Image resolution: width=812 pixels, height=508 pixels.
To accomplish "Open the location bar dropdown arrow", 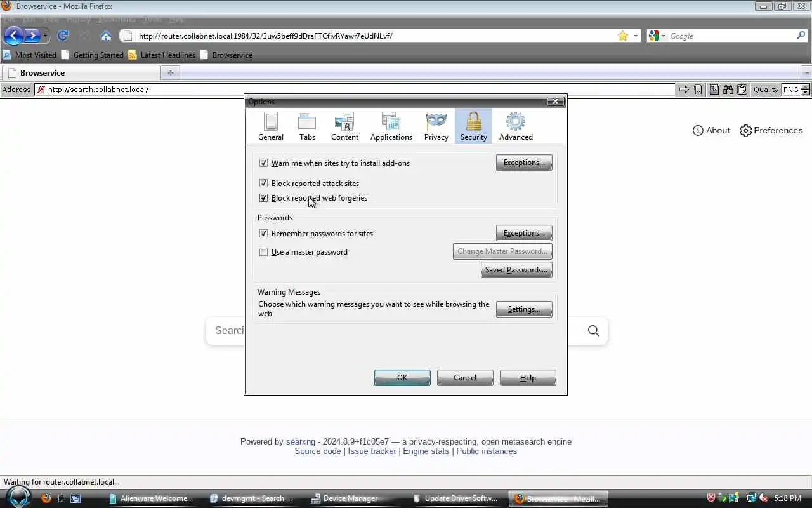I will pyautogui.click(x=636, y=36).
